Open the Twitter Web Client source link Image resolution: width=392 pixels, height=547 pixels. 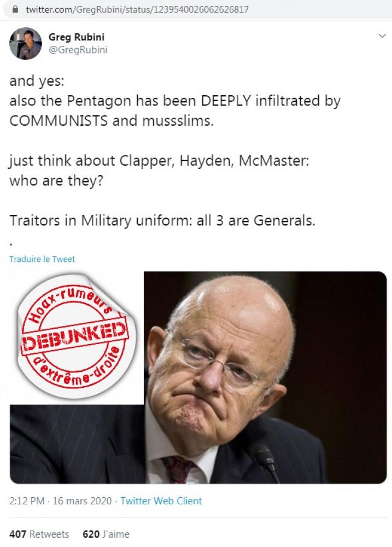161,501
